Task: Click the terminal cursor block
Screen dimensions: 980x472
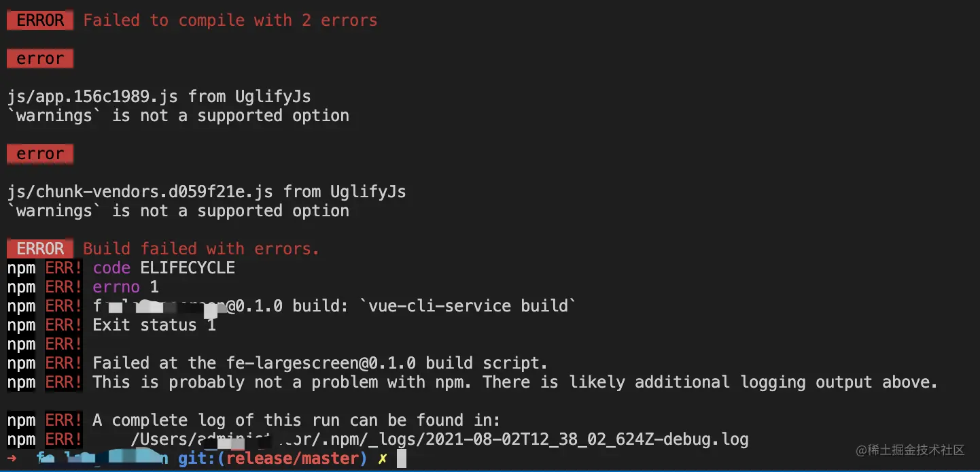Action: coord(402,458)
